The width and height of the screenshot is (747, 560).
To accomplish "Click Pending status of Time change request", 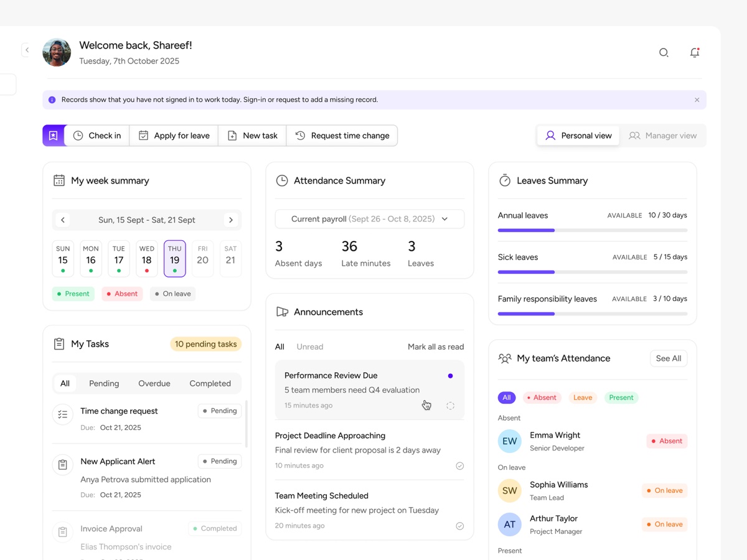I will pos(220,411).
